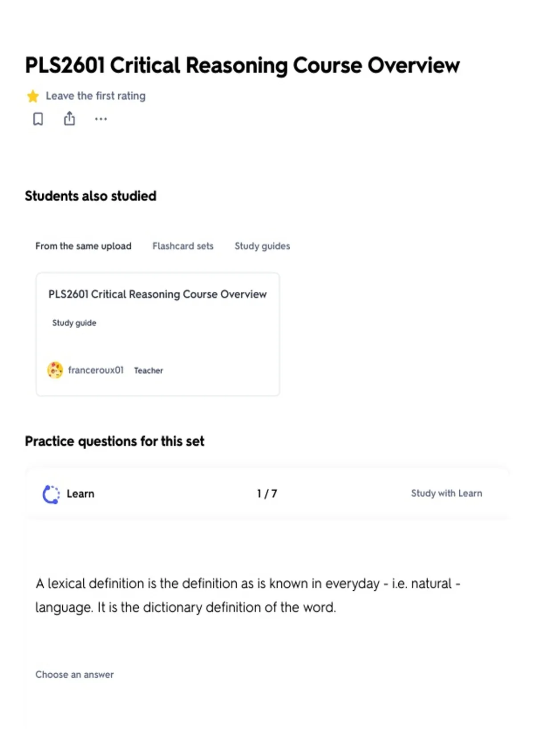The image size is (534, 756).
Task: Open the Study with Learn link
Action: coord(446,493)
